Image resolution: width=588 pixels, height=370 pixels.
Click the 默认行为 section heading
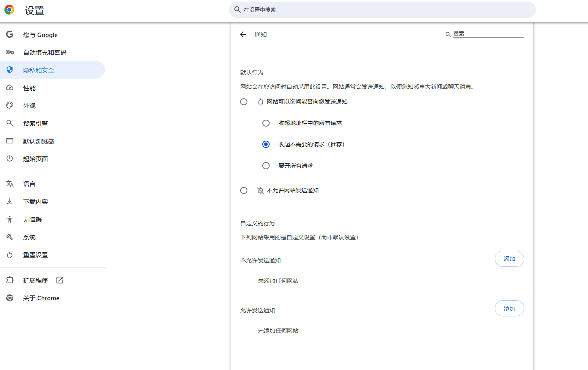[252, 73]
